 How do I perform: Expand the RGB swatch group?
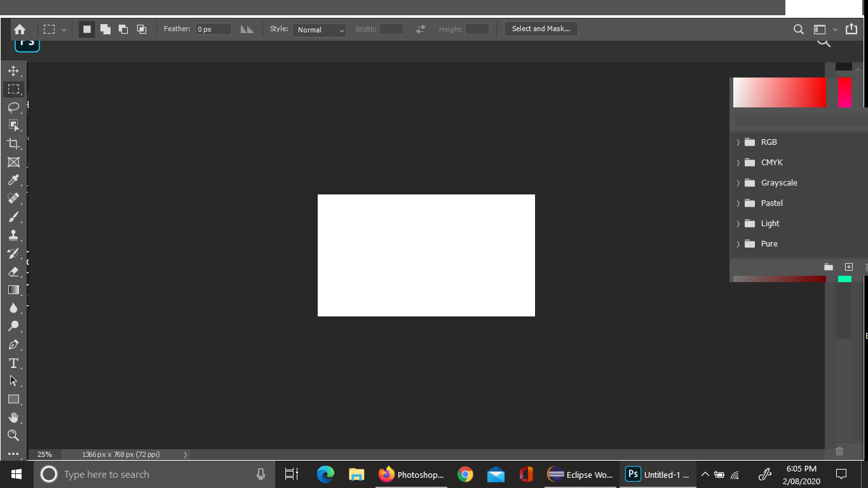pyautogui.click(x=738, y=142)
